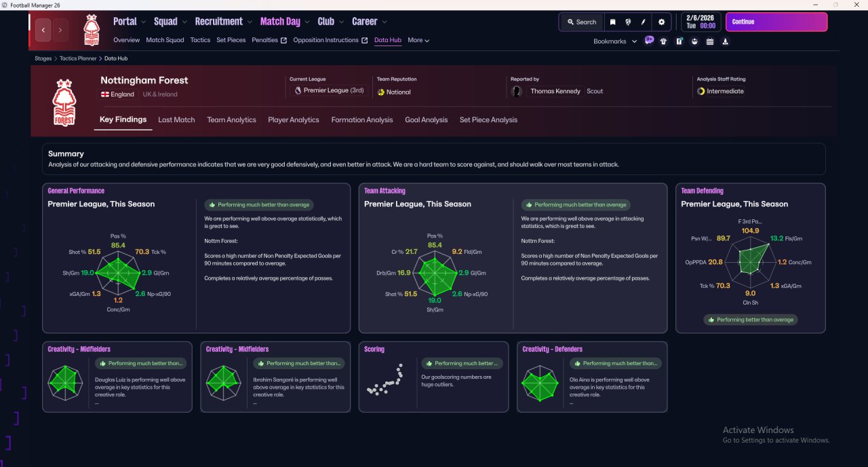Open the Tactics submenu item
This screenshot has width=868, height=467.
pyautogui.click(x=200, y=40)
